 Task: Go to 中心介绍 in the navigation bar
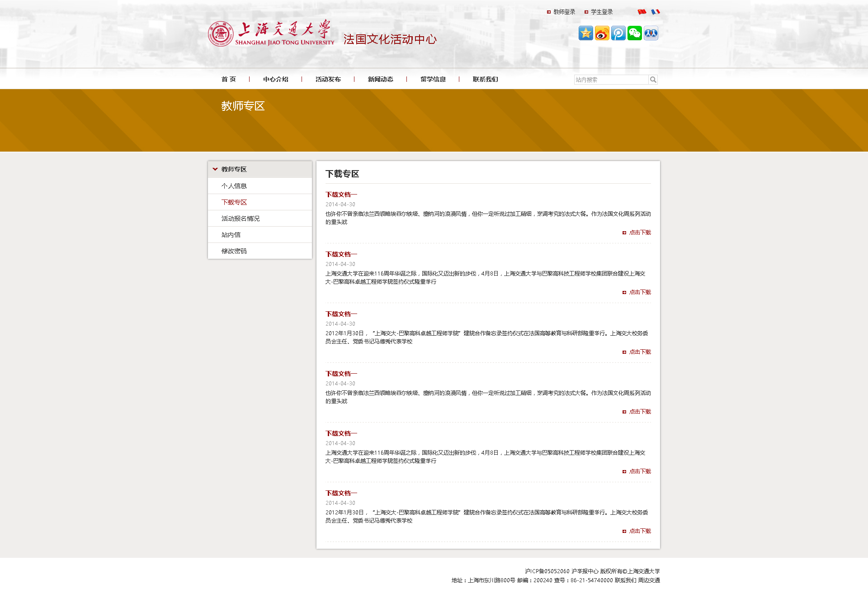pos(276,79)
